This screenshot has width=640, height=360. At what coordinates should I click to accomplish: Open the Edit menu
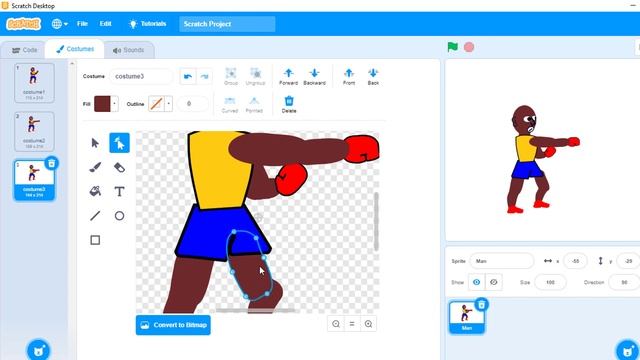[105, 24]
